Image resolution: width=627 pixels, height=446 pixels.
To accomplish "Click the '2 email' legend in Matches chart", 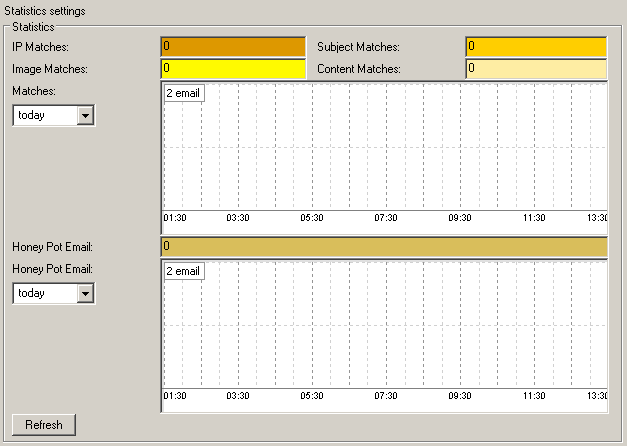I will (x=183, y=93).
